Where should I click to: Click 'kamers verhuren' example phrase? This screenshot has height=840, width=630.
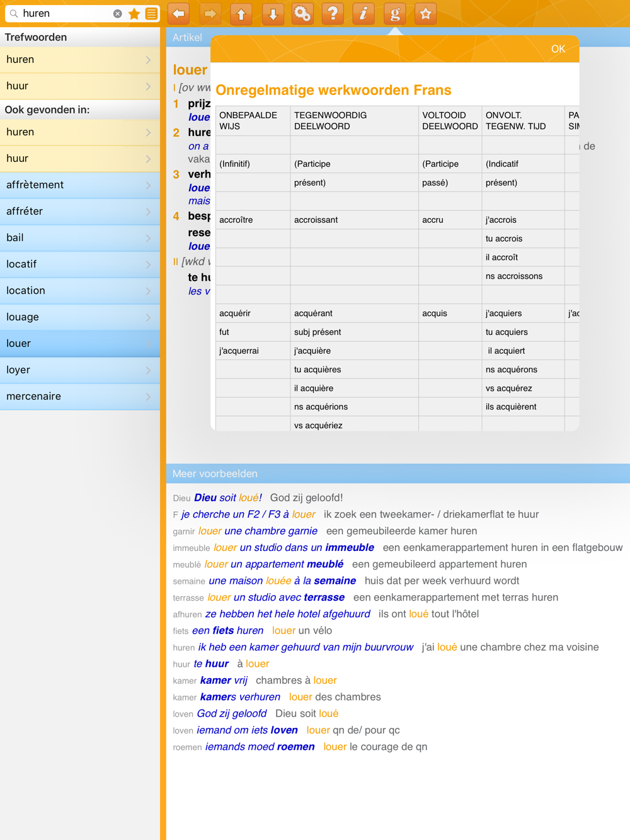(x=240, y=697)
